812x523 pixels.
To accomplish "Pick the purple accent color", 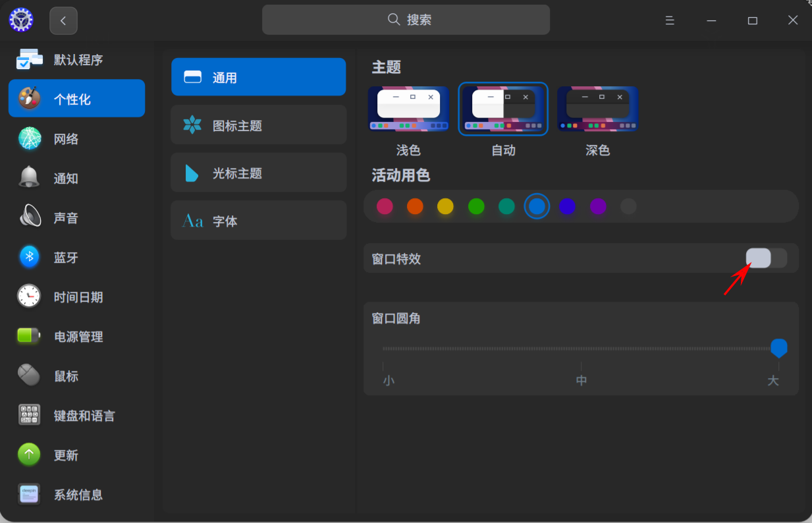I will [598, 207].
